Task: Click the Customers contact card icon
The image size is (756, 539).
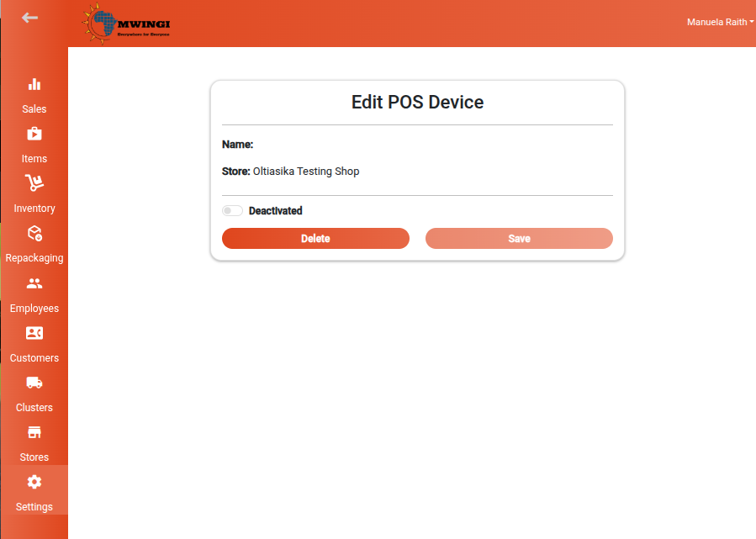Action: tap(34, 333)
